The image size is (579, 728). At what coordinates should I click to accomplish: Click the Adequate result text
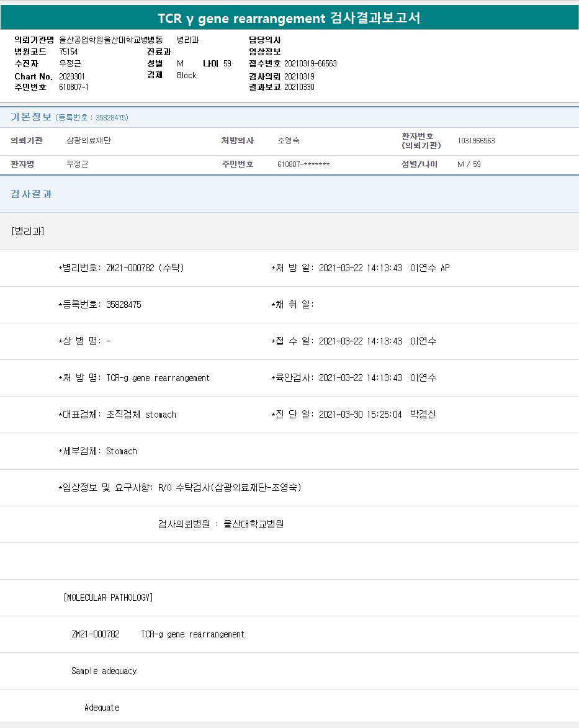pos(102,708)
